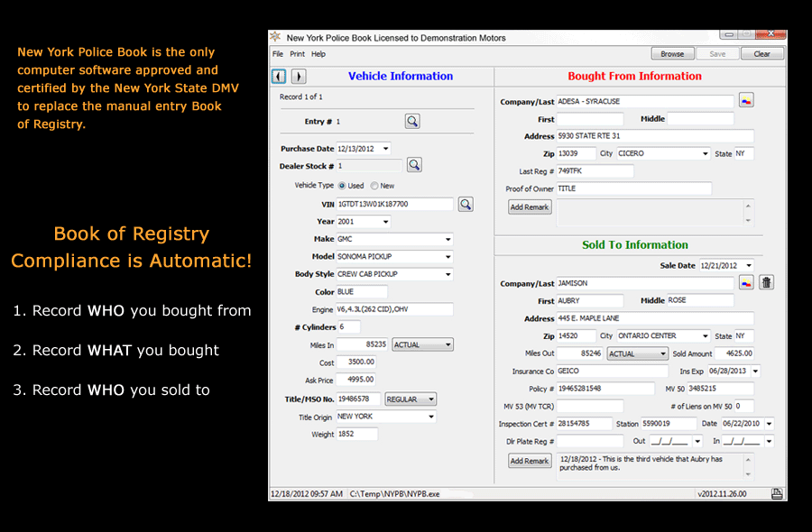Viewport: 812px width, 532px height.
Task: Click Last Reg # field 749TFK
Action: tap(595, 170)
